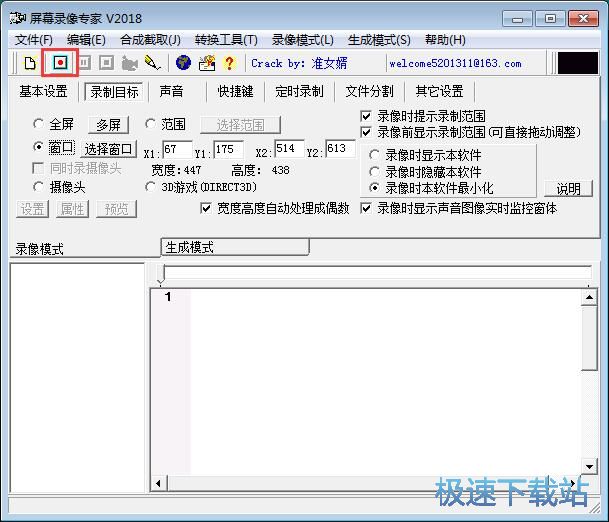Click the X2 coordinate field
This screenshot has width=609, height=522.
click(x=289, y=148)
